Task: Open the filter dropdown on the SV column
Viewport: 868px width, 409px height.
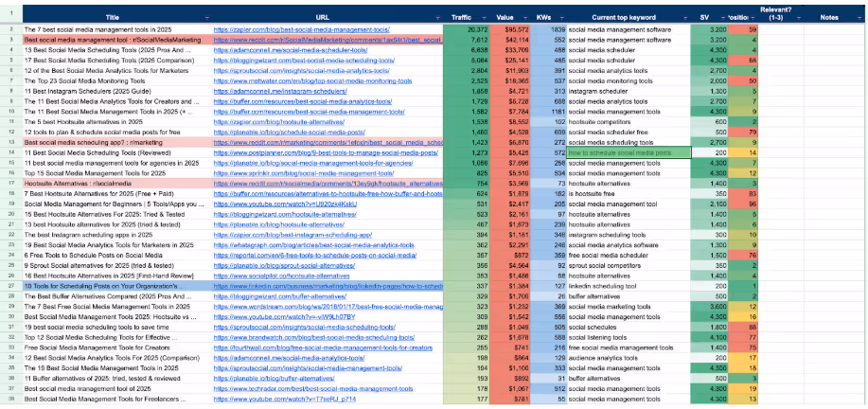Action: pyautogui.click(x=722, y=18)
